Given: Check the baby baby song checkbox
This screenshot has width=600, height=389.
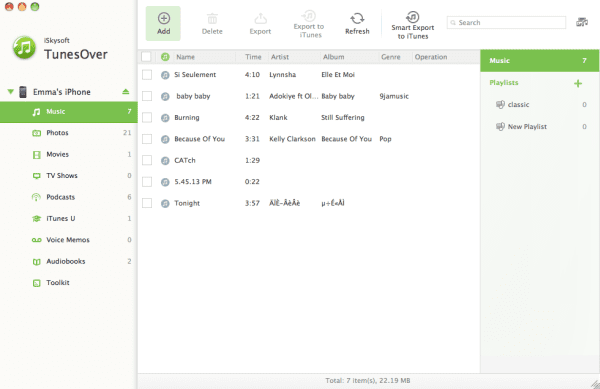Looking at the screenshot, I should point(147,96).
